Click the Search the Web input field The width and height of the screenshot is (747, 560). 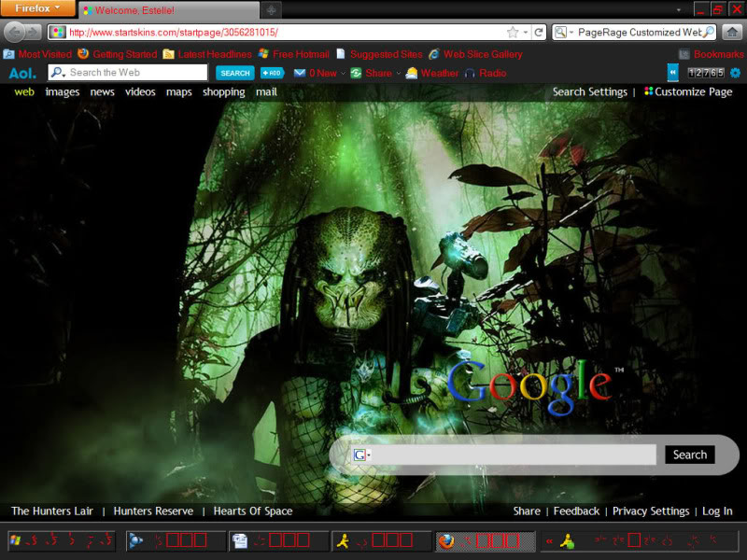(x=137, y=73)
